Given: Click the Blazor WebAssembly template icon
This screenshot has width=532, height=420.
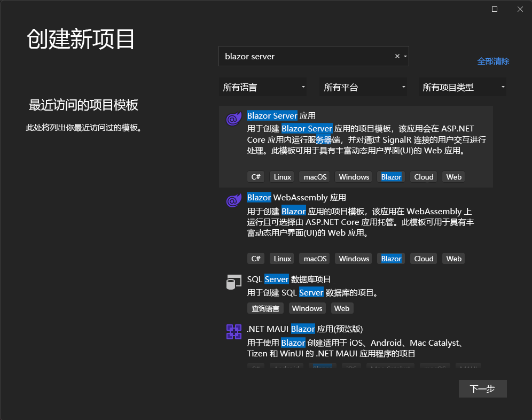Looking at the screenshot, I should pos(234,200).
